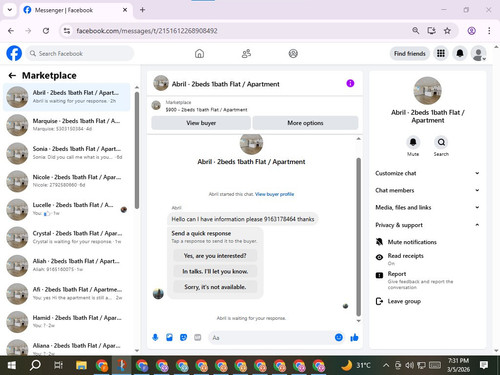Open Windows Start menu
Image resolution: width=500 pixels, height=375 pixels.
12,365
